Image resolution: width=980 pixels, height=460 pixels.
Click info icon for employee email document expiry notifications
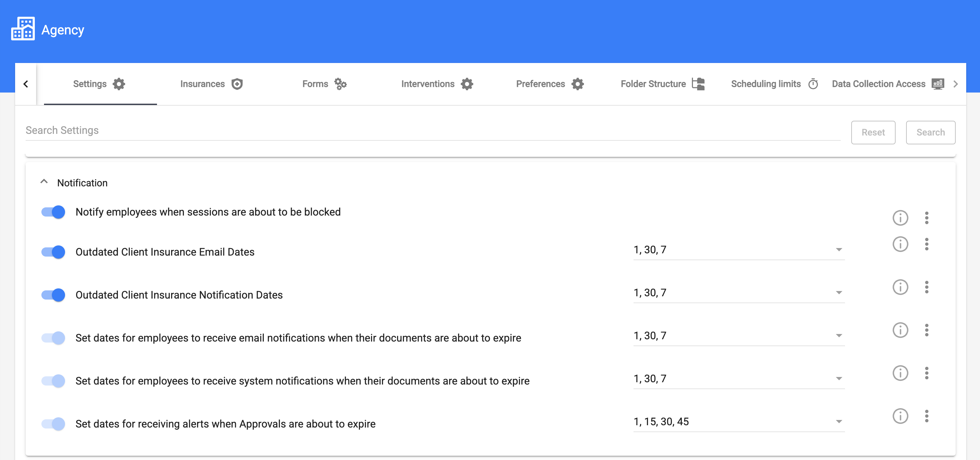pos(900,330)
